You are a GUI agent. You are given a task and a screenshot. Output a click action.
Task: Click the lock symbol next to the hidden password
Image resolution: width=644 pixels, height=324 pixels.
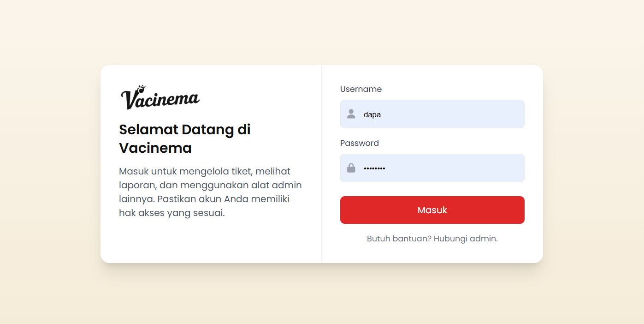[351, 168]
